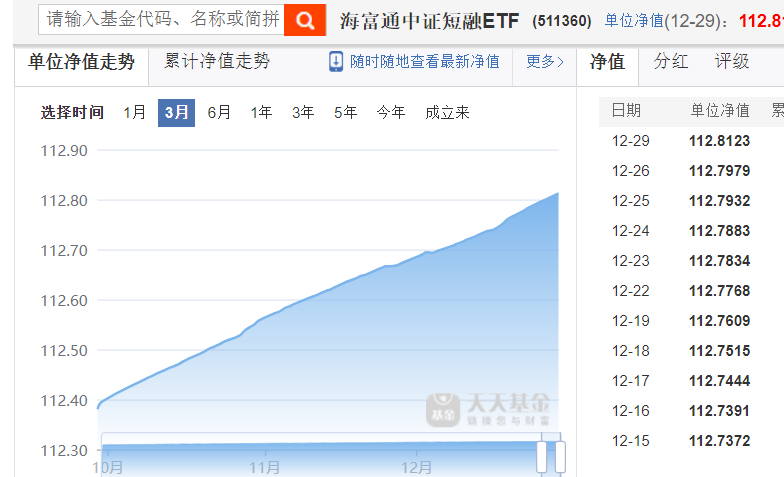
Task: Switch to the 单位净值走势 tab
Action: [x=81, y=61]
